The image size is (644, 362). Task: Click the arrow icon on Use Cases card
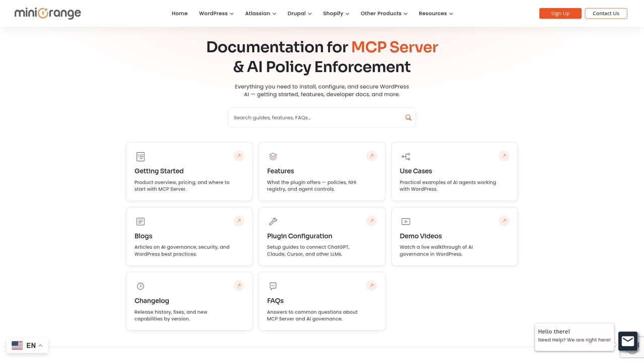coord(504,156)
